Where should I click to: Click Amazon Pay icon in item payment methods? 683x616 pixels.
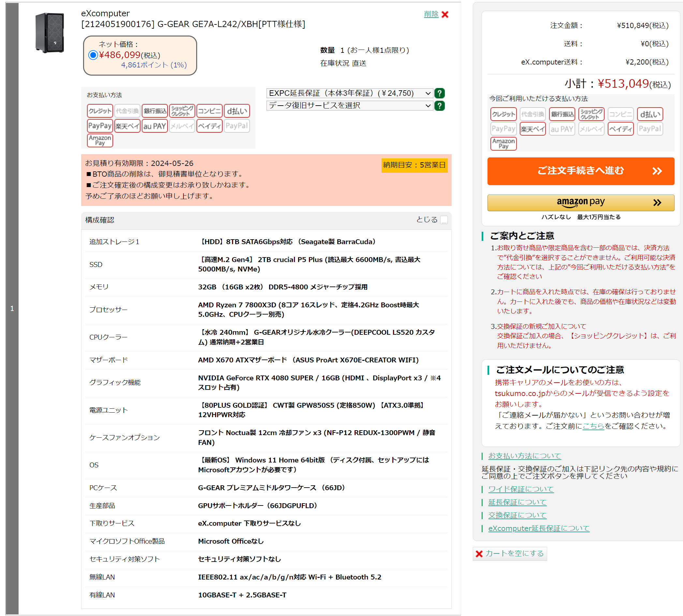pos(100,140)
